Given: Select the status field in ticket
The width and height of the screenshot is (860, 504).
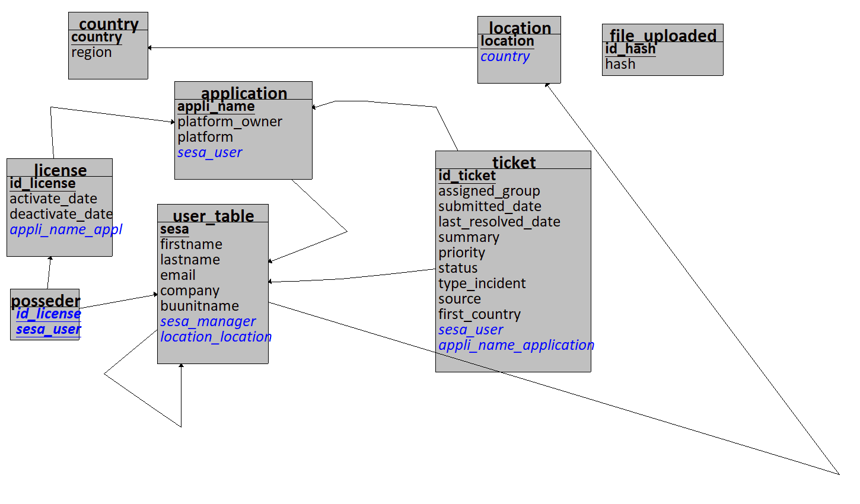Looking at the screenshot, I should [x=458, y=269].
